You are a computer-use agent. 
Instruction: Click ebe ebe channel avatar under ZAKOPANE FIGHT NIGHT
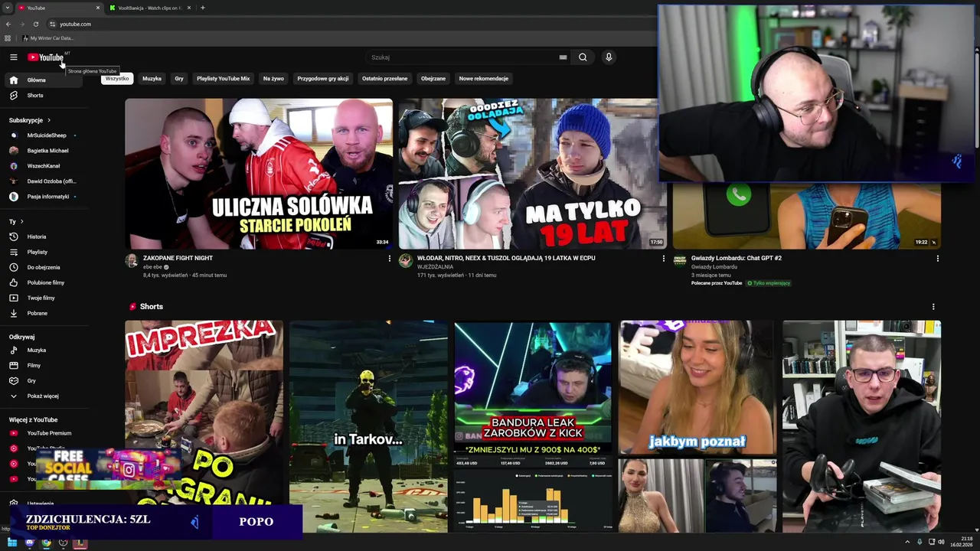tap(132, 261)
